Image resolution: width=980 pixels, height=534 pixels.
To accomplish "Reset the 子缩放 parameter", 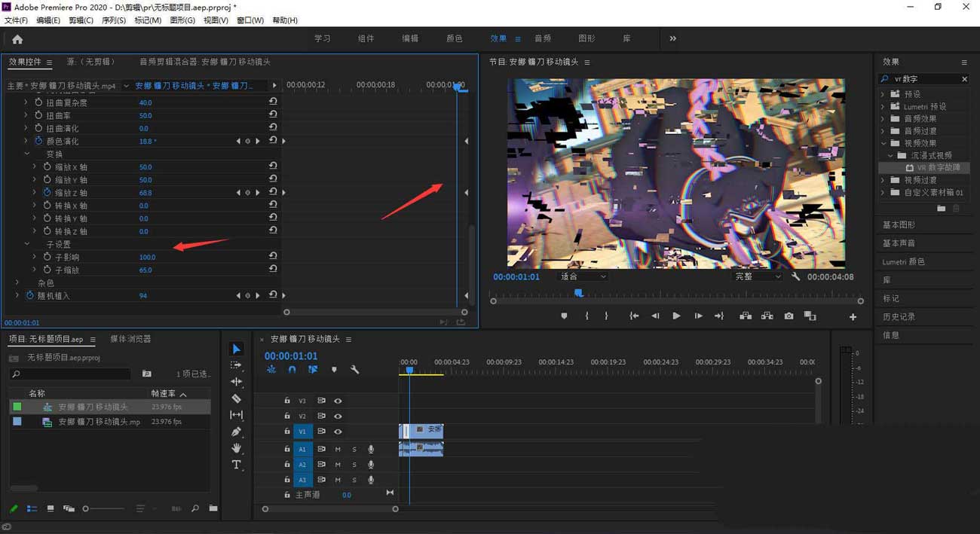I will tap(273, 270).
